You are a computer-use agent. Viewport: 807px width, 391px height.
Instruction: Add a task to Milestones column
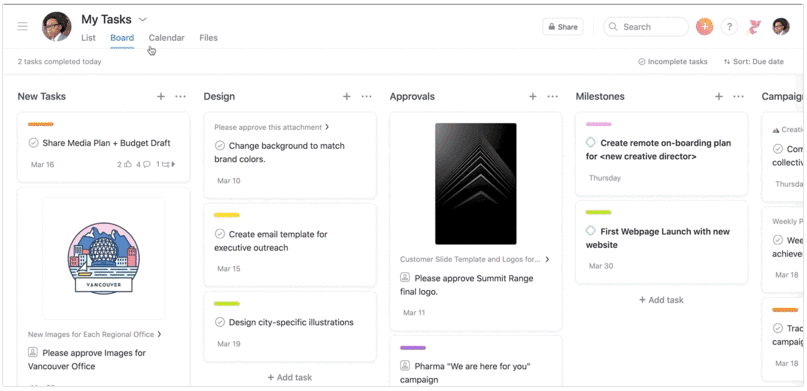719,96
